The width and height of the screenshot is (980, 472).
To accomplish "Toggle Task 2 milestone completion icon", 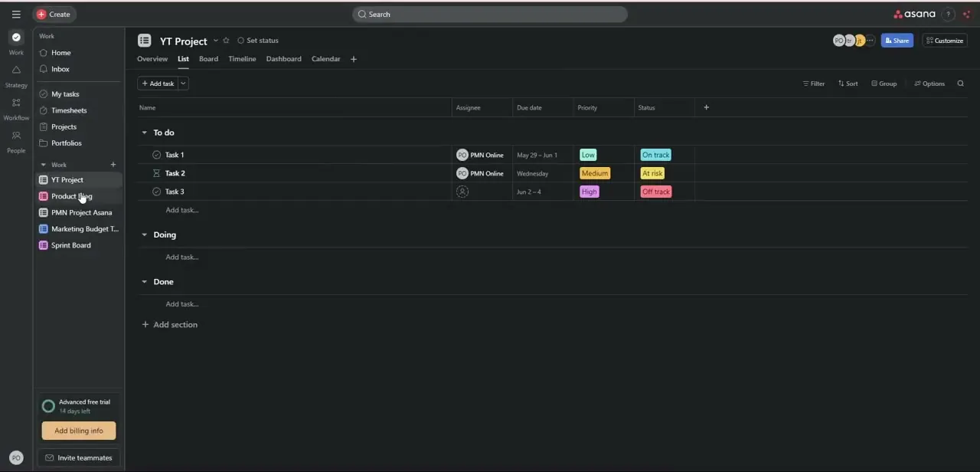I will 157,173.
